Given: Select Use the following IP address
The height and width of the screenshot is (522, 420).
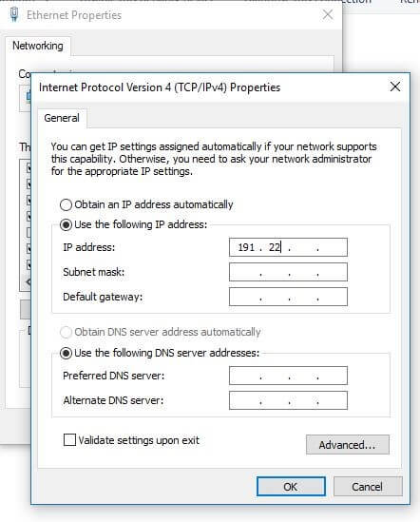Looking at the screenshot, I should [66, 224].
